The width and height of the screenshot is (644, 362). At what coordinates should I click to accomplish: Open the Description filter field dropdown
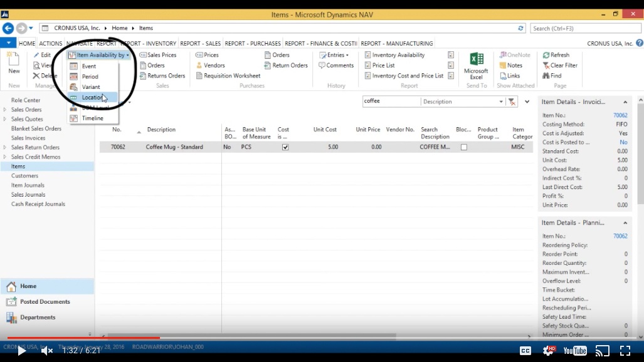[x=500, y=101]
